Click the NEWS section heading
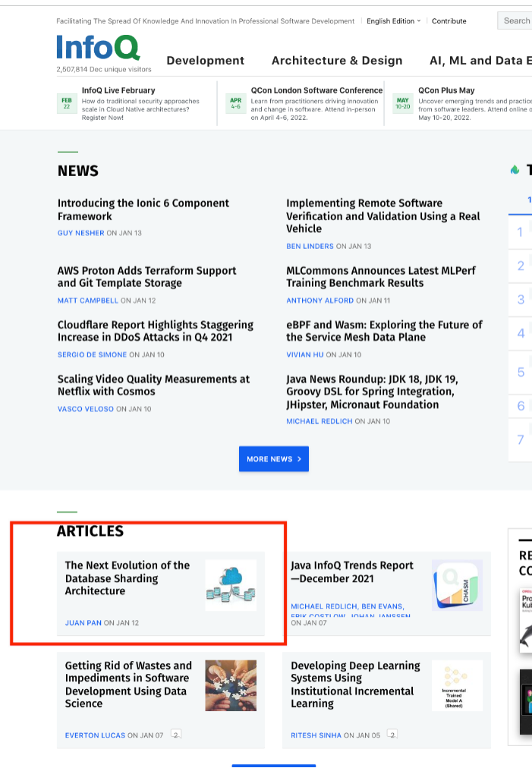This screenshot has width=532, height=768. (x=78, y=171)
